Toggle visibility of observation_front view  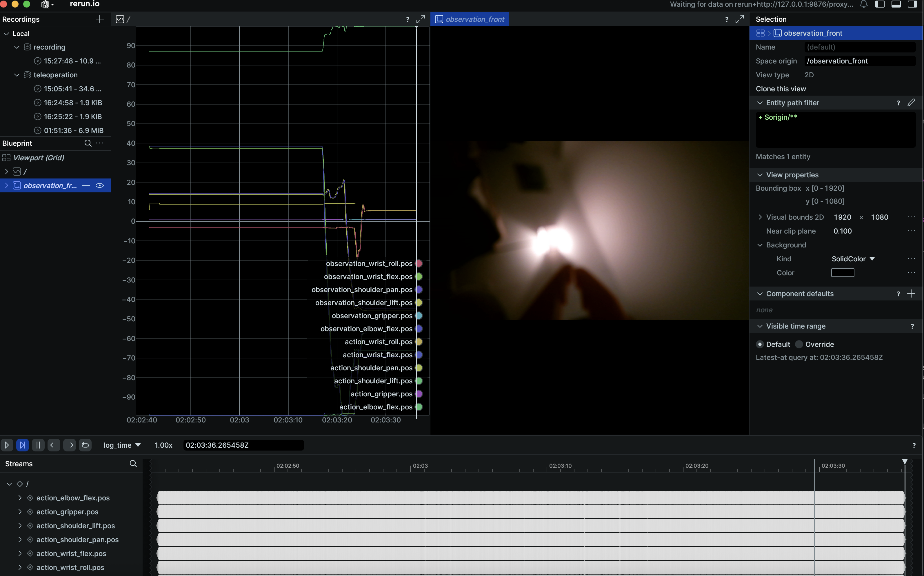click(x=100, y=185)
